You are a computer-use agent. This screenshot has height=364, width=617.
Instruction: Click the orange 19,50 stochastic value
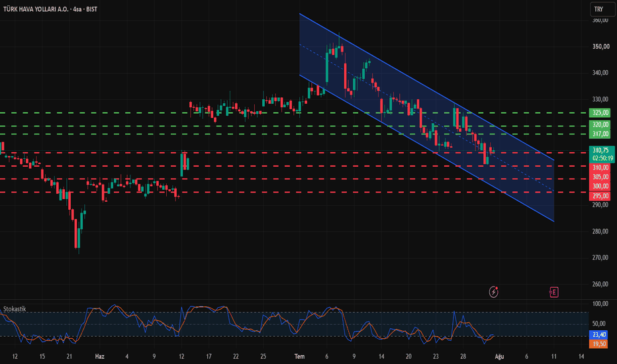(598, 344)
